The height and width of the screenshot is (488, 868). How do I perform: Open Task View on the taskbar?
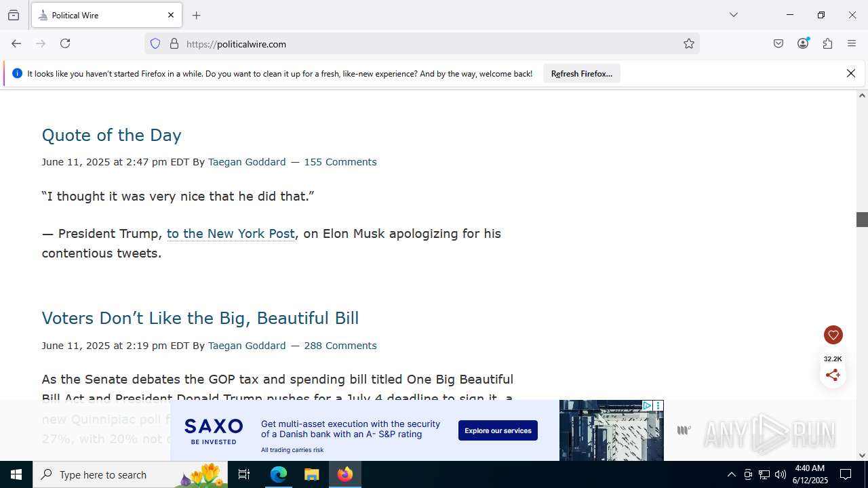click(244, 474)
